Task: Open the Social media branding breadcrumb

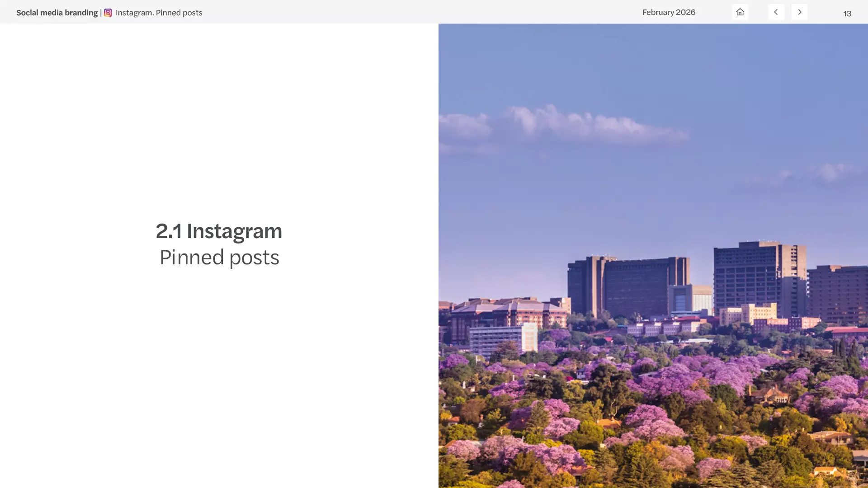Action: point(57,13)
